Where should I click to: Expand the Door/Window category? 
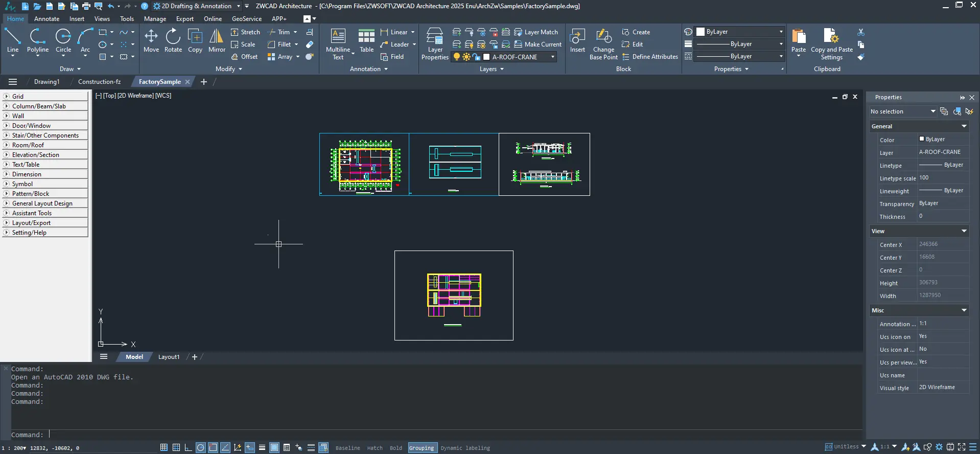[45, 126]
